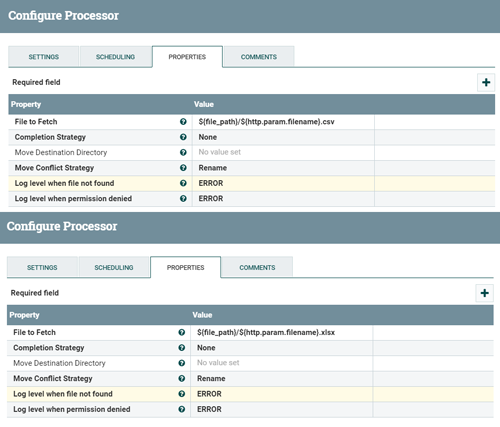500x427 pixels.
Task: Click the add property plus icon in top processor
Action: (x=486, y=82)
